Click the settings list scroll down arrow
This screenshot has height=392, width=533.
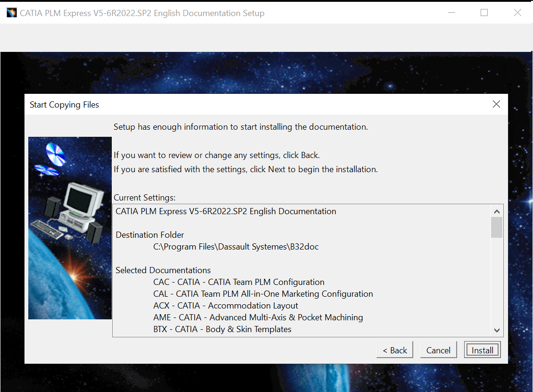click(x=497, y=330)
